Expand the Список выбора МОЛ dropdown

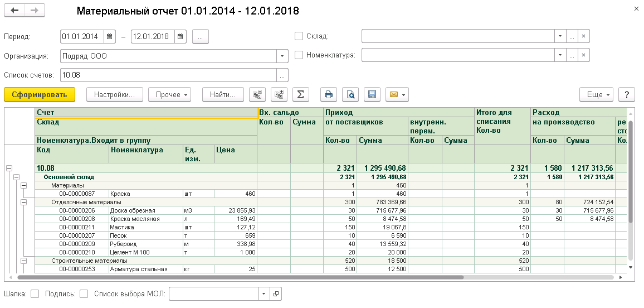(263, 294)
